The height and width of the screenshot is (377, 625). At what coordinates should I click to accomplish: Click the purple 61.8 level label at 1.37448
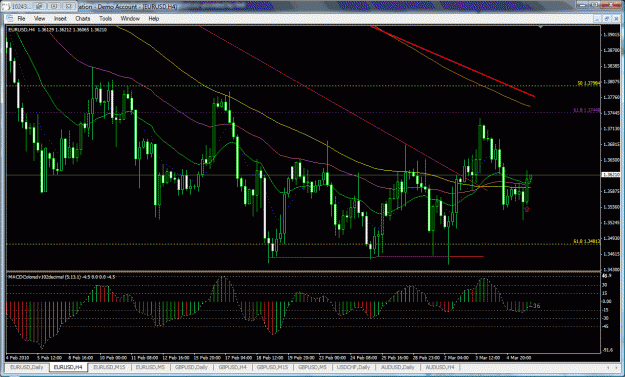pyautogui.click(x=587, y=110)
